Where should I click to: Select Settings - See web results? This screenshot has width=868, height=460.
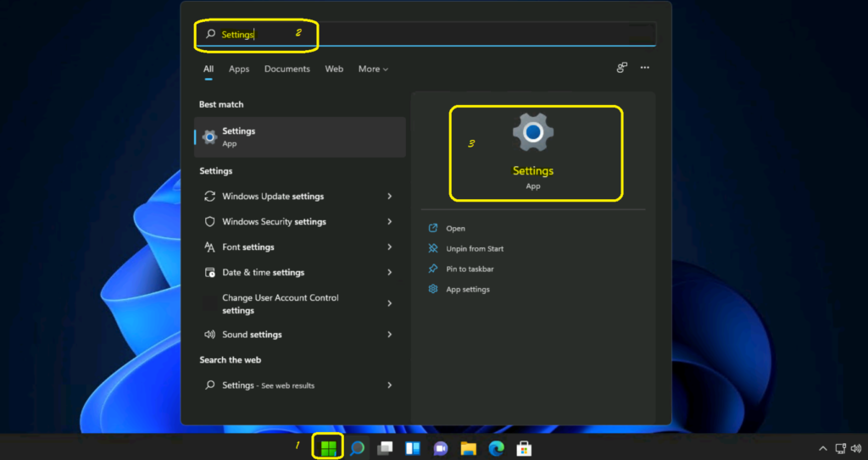300,385
